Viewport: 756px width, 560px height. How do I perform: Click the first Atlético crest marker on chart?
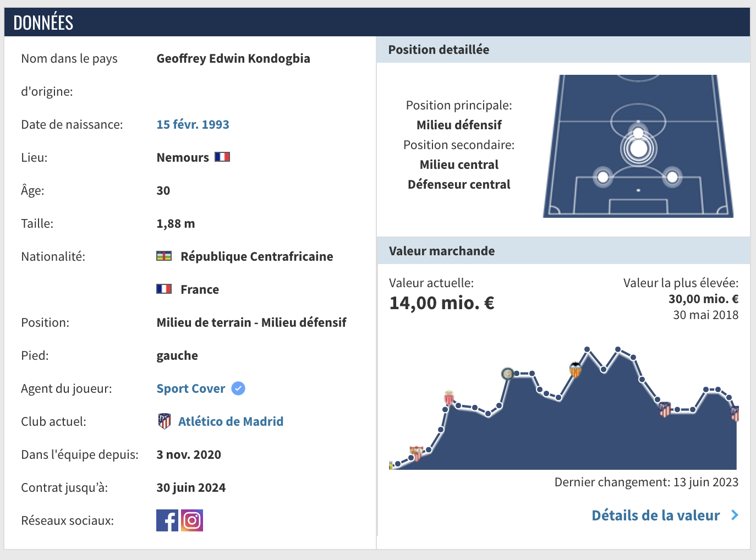(665, 409)
